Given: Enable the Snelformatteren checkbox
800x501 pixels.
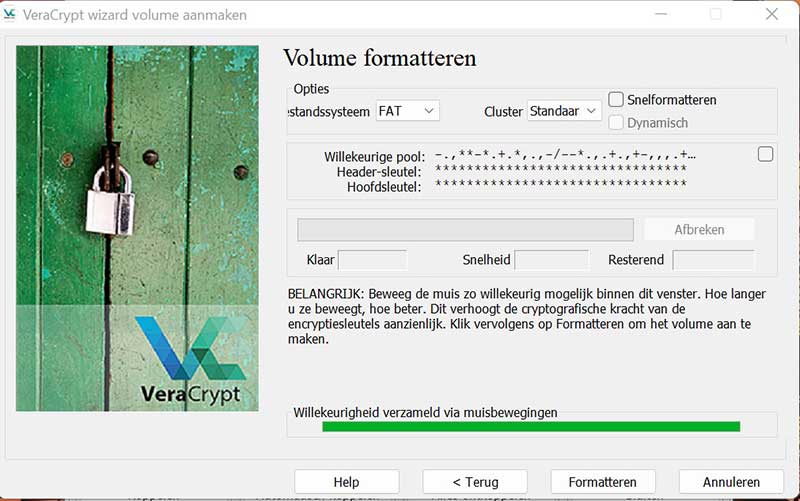Looking at the screenshot, I should 616,99.
